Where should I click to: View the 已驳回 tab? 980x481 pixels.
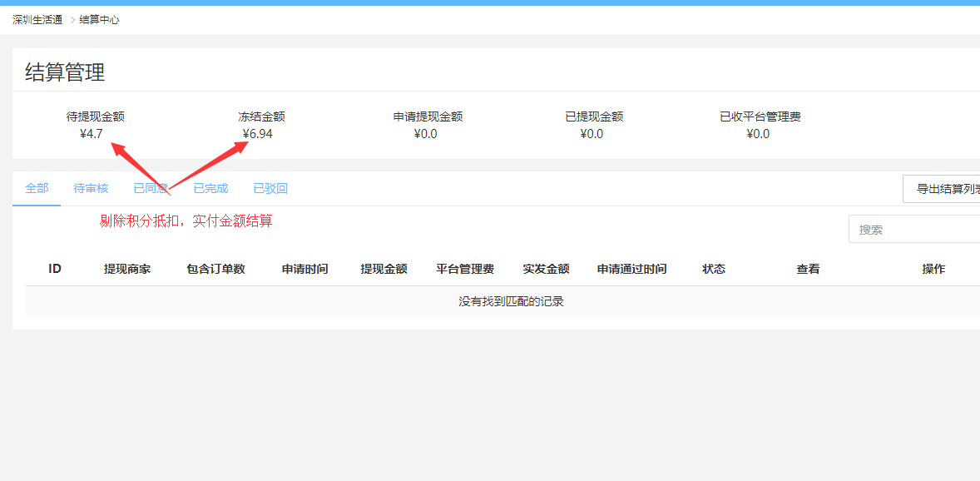[270, 188]
